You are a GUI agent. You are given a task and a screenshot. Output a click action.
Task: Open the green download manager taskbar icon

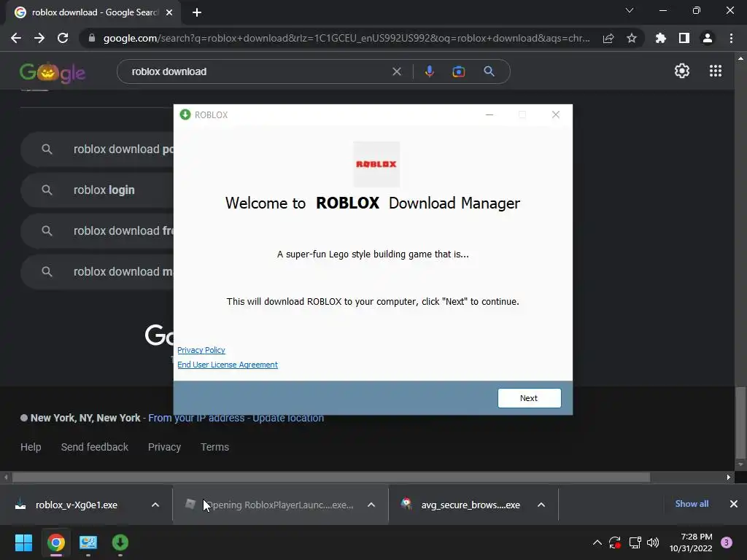point(120,542)
